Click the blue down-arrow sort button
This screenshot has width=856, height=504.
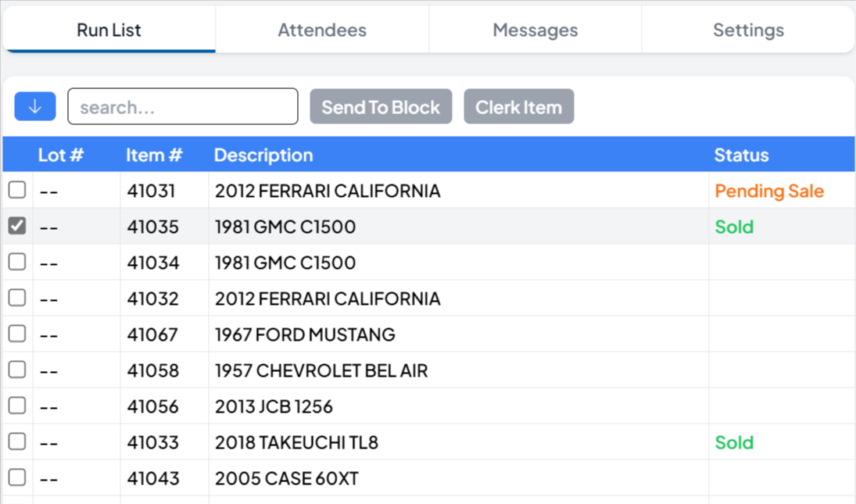(x=34, y=106)
